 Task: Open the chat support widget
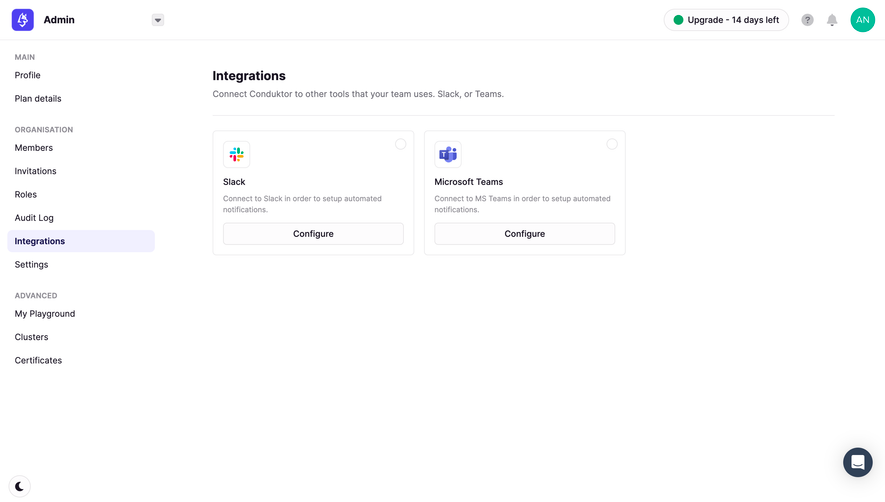click(857, 462)
